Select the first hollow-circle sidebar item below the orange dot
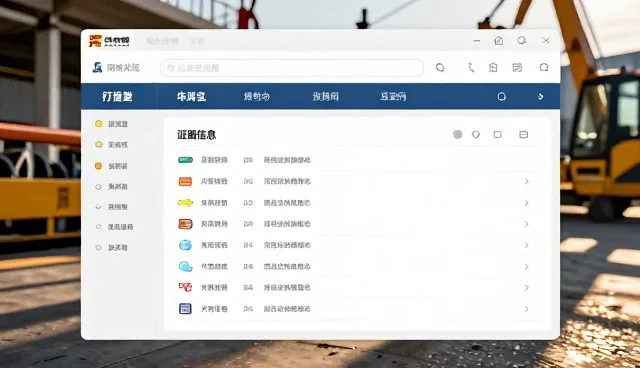The height and width of the screenshot is (368, 640). point(111,187)
